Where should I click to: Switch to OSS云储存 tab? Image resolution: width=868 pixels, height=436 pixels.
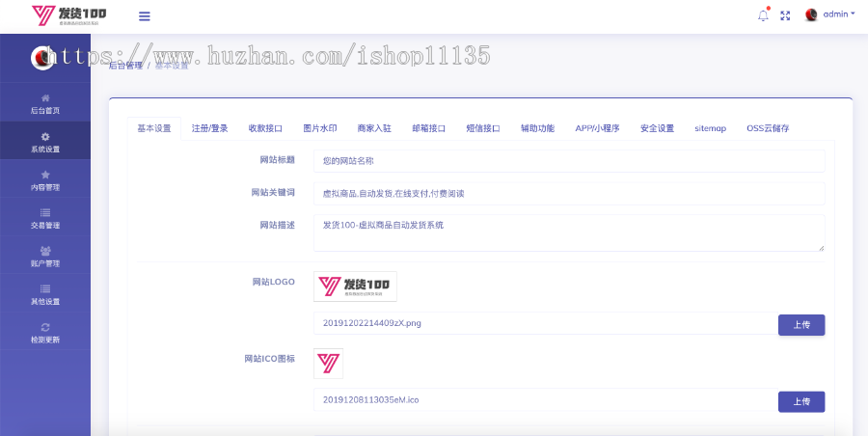pos(768,128)
